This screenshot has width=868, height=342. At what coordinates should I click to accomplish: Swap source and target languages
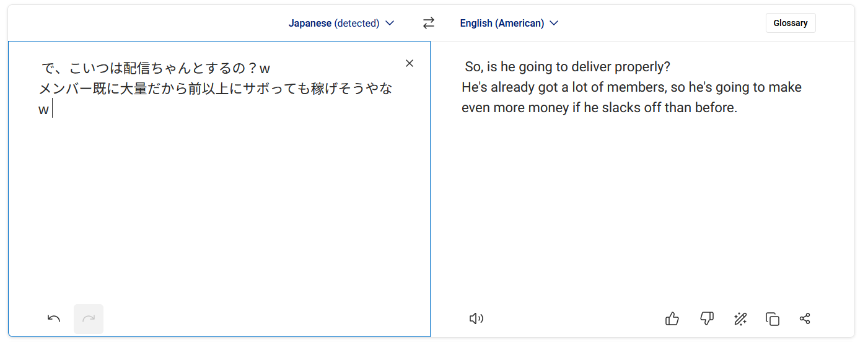point(429,23)
